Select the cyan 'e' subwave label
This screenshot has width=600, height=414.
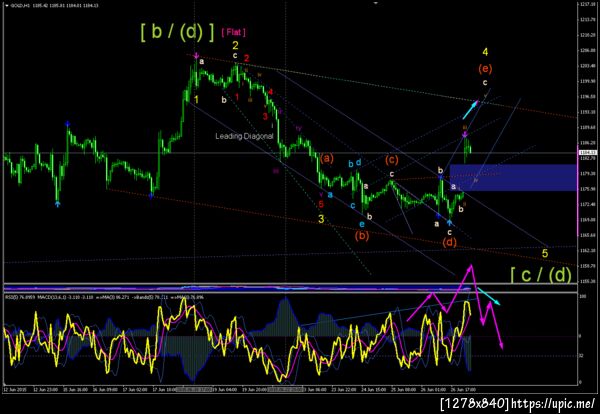tap(362, 224)
